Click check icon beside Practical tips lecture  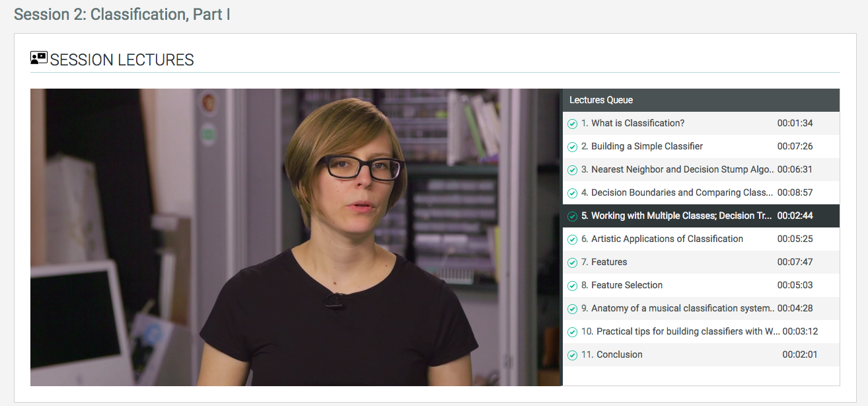point(573,332)
